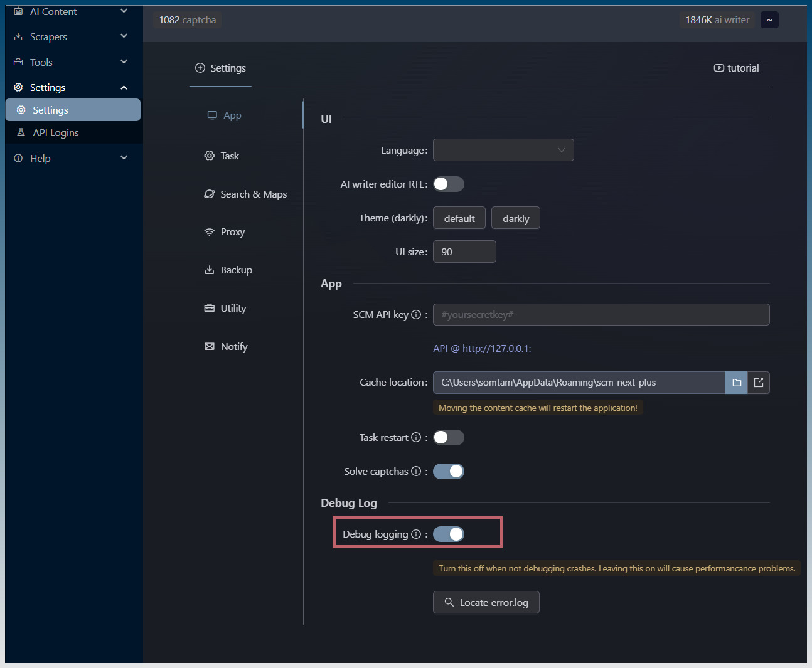Open the tutorial video link
The image size is (812, 668).
[x=737, y=68]
